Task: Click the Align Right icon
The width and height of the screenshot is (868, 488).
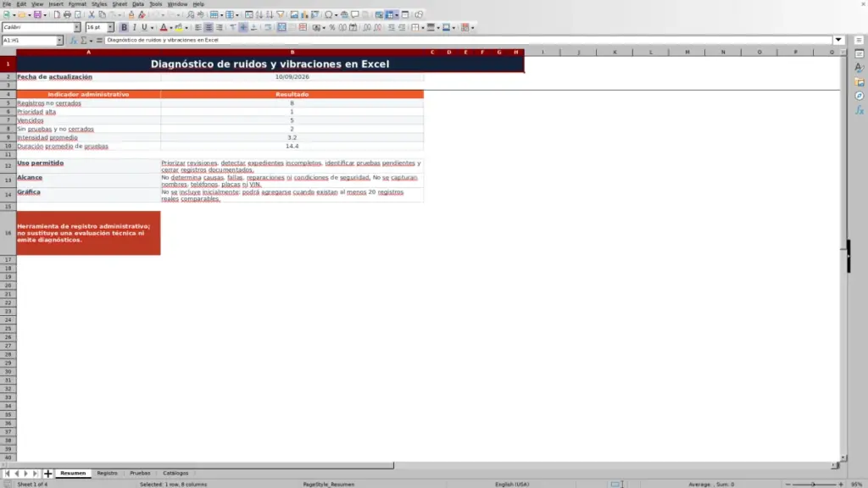Action: click(220, 28)
